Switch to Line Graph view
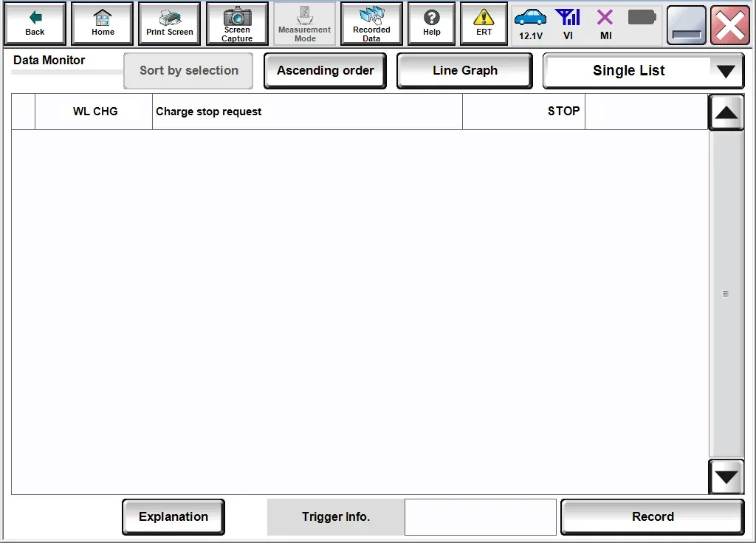The height and width of the screenshot is (543, 756). click(x=465, y=70)
